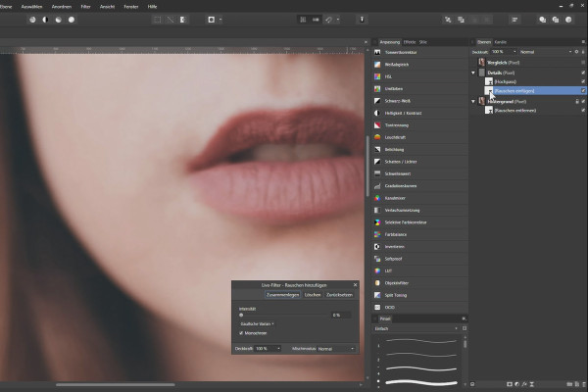
Task: Add a Schatten / Lichter adjustment
Action: click(x=420, y=162)
